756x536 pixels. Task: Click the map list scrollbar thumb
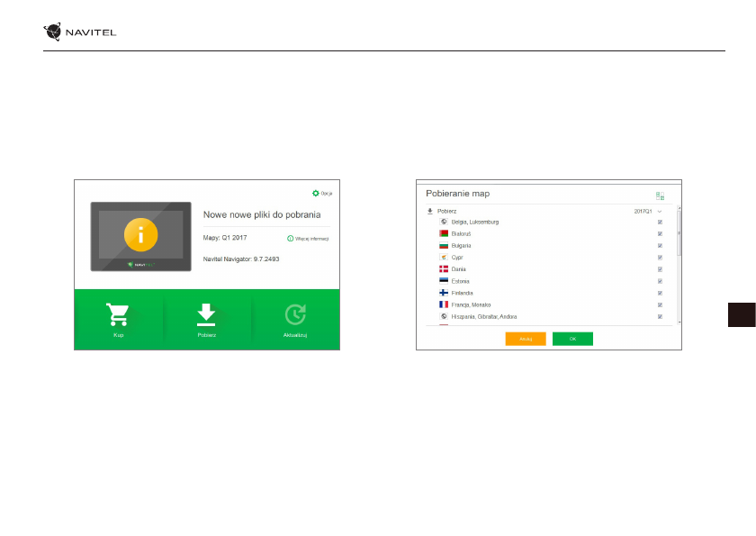pyautogui.click(x=679, y=236)
